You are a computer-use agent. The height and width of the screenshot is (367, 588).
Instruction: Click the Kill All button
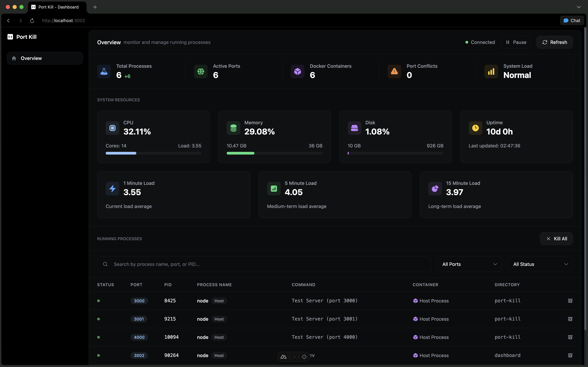[x=556, y=239]
